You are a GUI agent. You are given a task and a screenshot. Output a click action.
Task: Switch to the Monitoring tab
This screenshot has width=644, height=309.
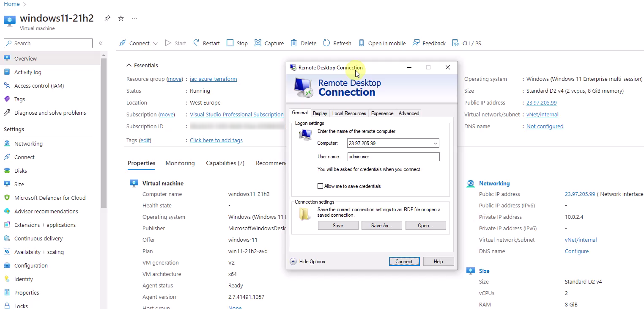180,163
